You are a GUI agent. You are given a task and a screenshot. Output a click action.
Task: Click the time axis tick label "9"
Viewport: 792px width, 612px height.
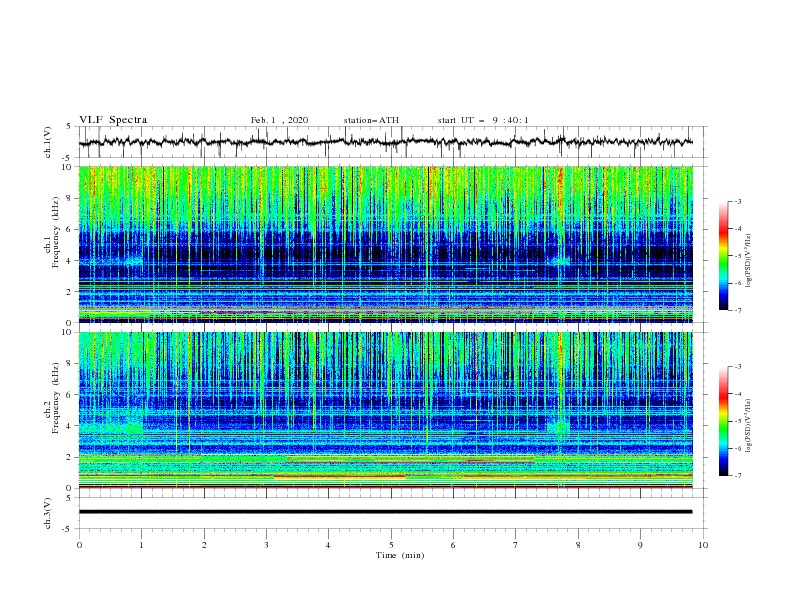click(x=640, y=545)
